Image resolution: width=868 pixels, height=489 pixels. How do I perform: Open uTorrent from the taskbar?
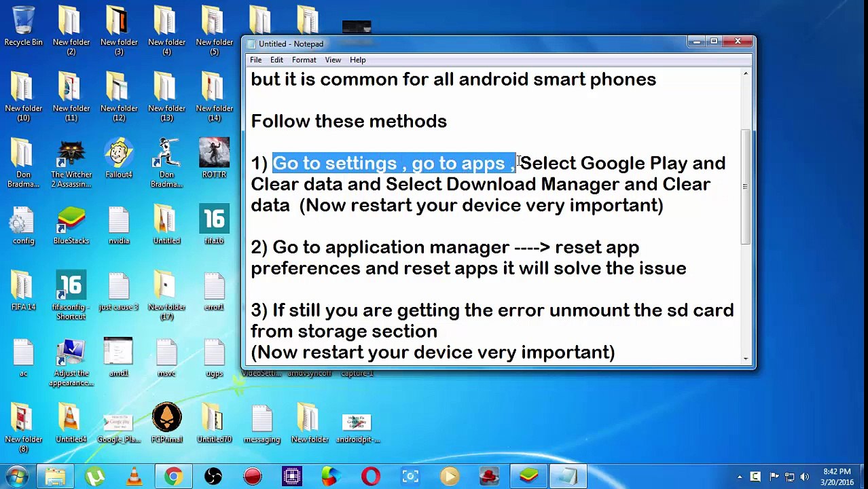pos(94,477)
